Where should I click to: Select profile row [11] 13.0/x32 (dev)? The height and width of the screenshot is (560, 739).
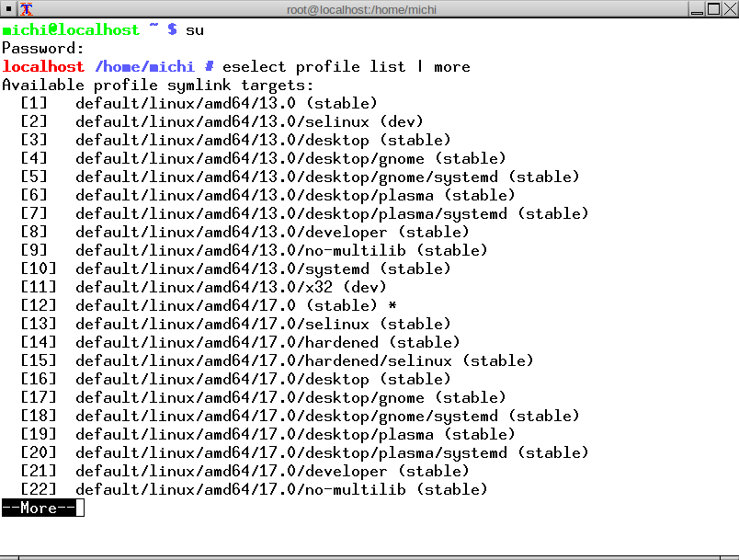[204, 288]
